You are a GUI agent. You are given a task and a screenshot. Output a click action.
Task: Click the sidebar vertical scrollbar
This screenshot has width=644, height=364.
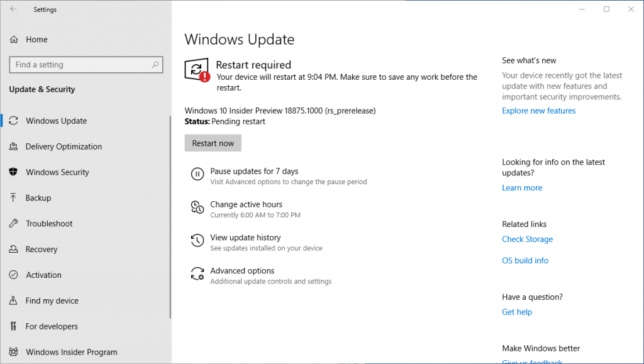coord(170,220)
